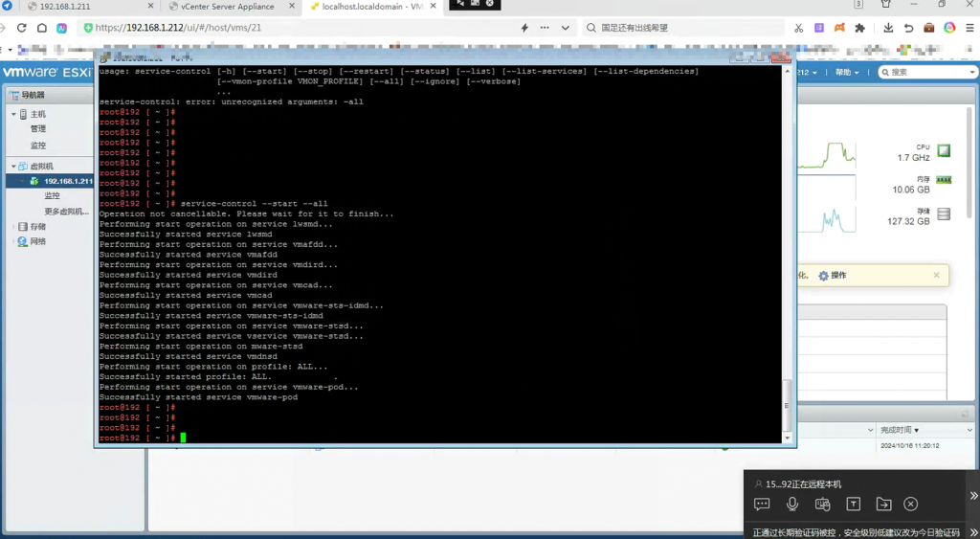980x539 pixels.
Task: Collapse the remote panel with upper double chevron
Action: pos(973,496)
